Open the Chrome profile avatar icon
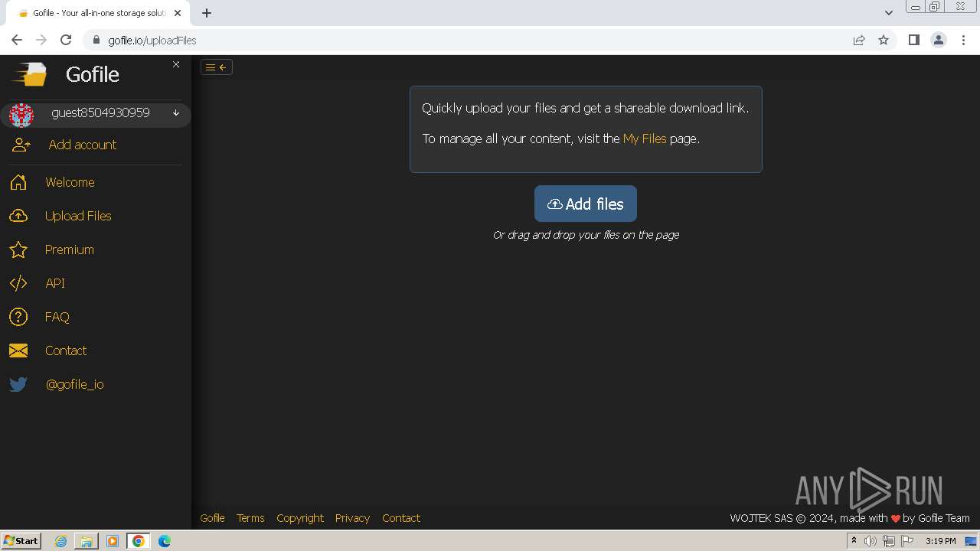 (939, 40)
